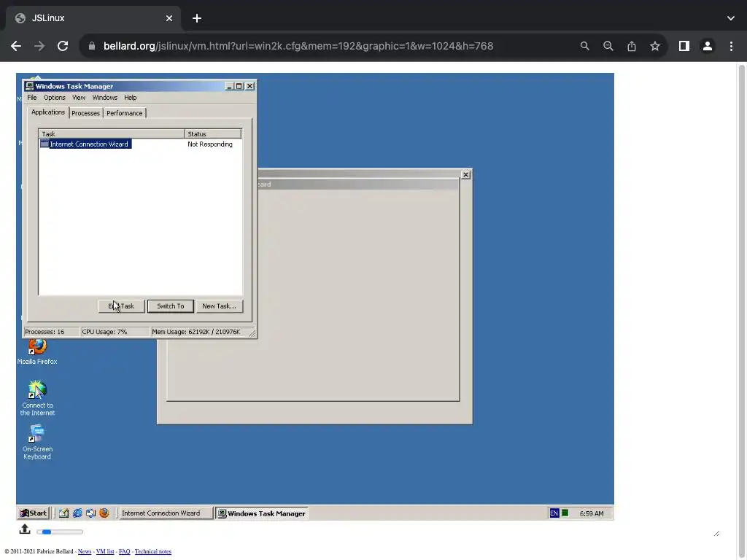
Task: Open the Start menu
Action: tap(34, 513)
